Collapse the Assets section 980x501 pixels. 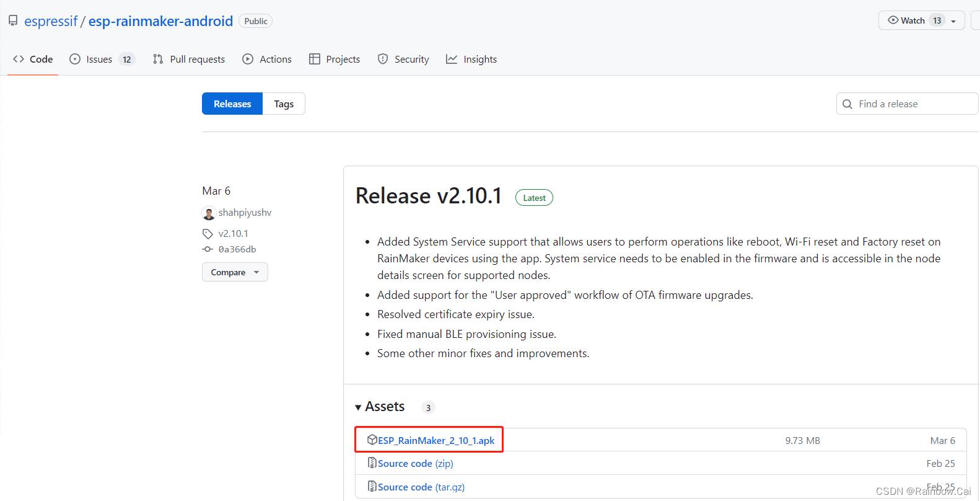(x=380, y=407)
